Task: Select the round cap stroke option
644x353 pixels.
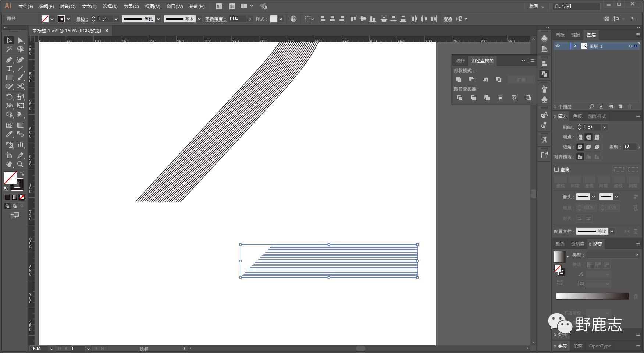Action: [588, 137]
